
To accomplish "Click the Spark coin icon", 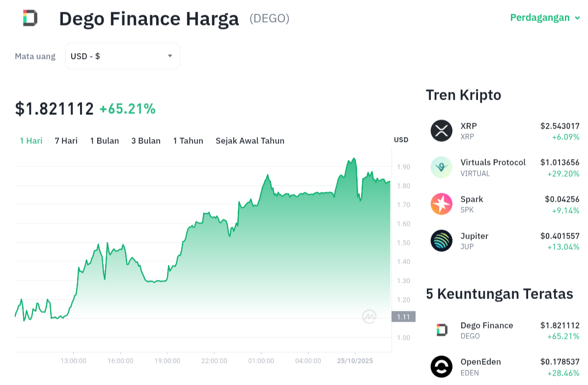I will (441, 204).
